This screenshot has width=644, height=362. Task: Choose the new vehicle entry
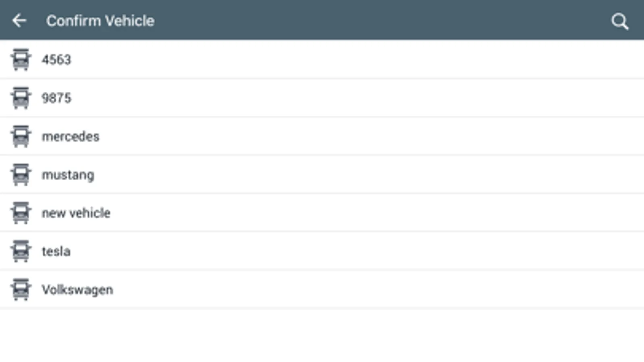tap(76, 213)
